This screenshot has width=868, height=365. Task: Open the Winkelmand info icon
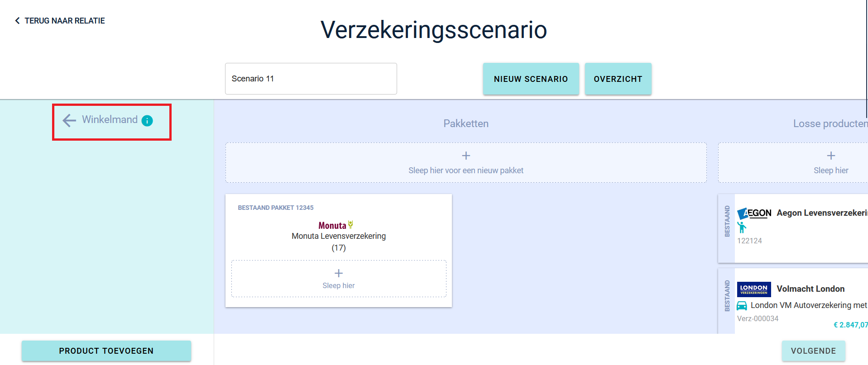pos(147,121)
